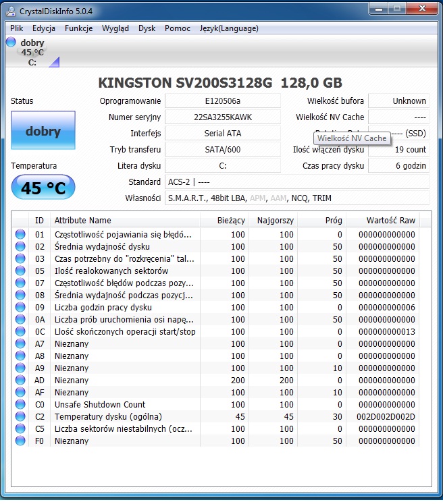Click the Interfejs field Serial ATA
This screenshot has height=504, width=443.
[223, 133]
